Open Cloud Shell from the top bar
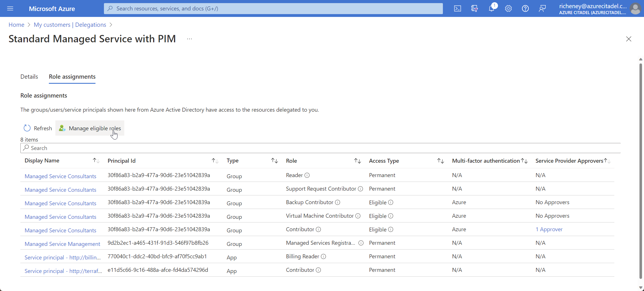 tap(458, 8)
